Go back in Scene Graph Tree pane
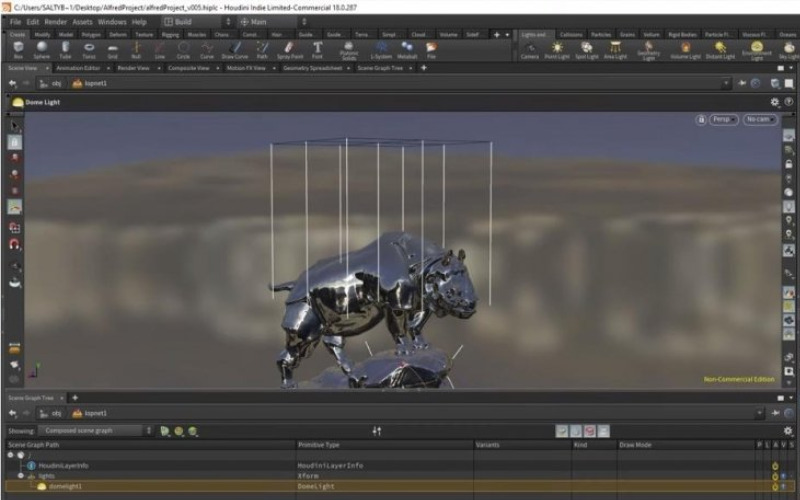Viewport: 800px width, 500px height. [13, 413]
